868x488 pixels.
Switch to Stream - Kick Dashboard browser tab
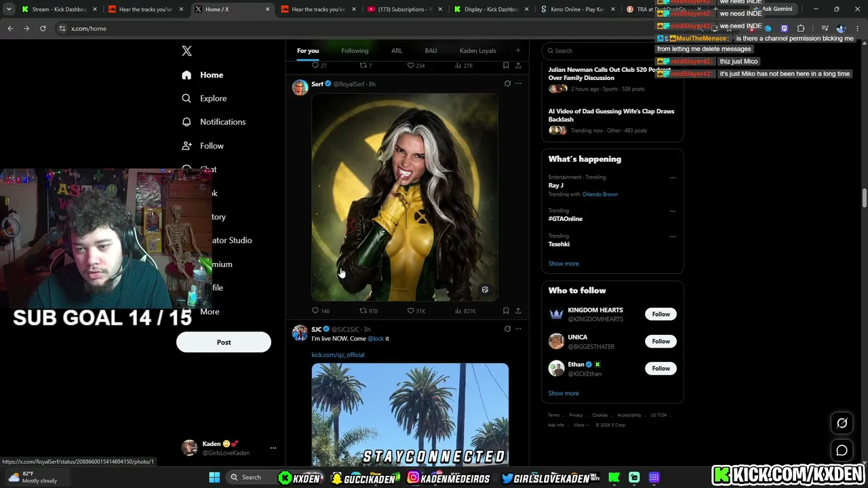pyautogui.click(x=60, y=9)
